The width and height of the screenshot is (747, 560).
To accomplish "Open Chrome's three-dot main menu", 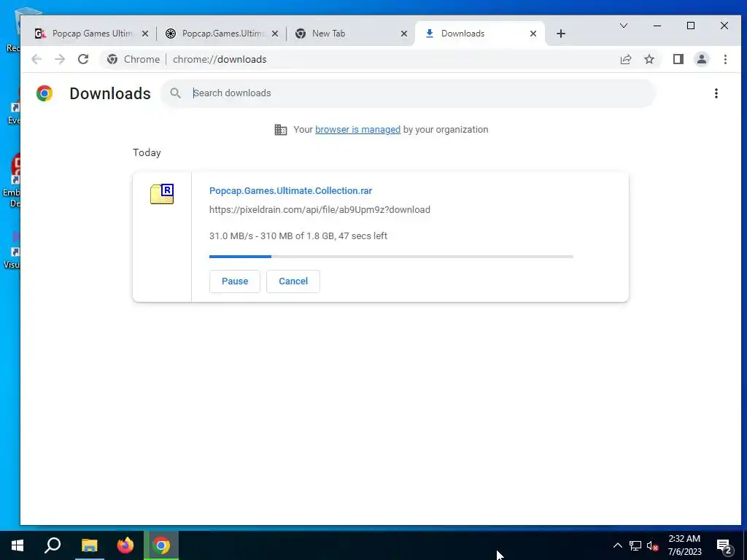I will tap(725, 59).
